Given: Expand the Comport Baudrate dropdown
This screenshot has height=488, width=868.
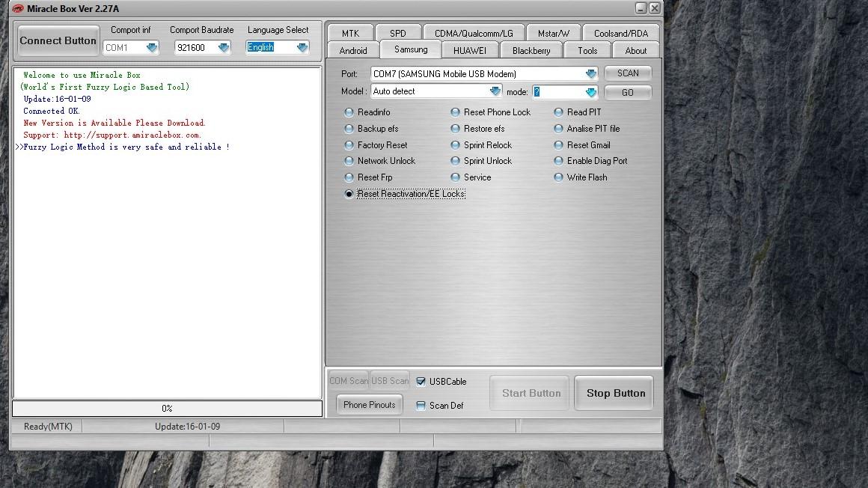Looking at the screenshot, I should (224, 48).
